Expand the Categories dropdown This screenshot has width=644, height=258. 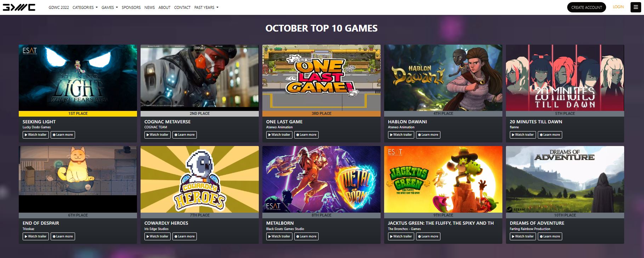pos(85,7)
